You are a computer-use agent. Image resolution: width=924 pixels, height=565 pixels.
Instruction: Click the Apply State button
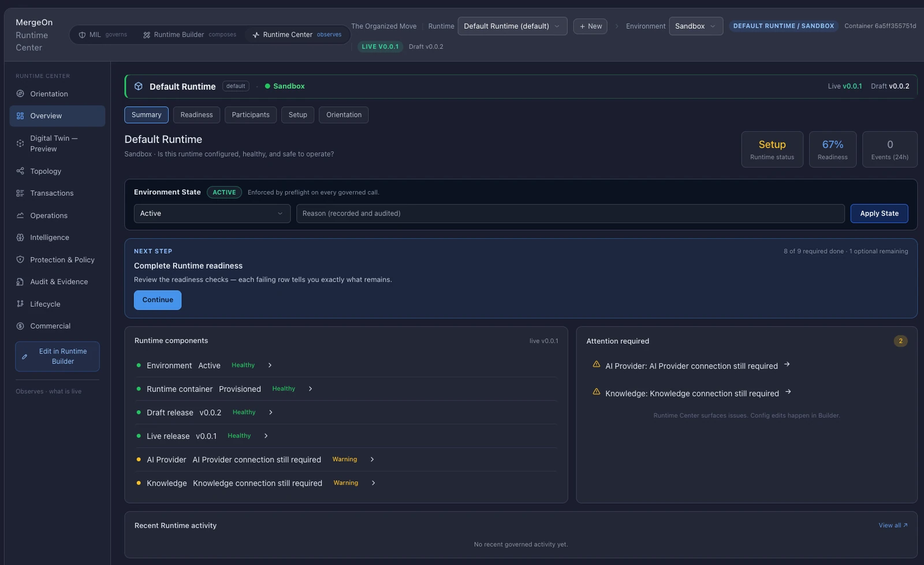pyautogui.click(x=879, y=213)
